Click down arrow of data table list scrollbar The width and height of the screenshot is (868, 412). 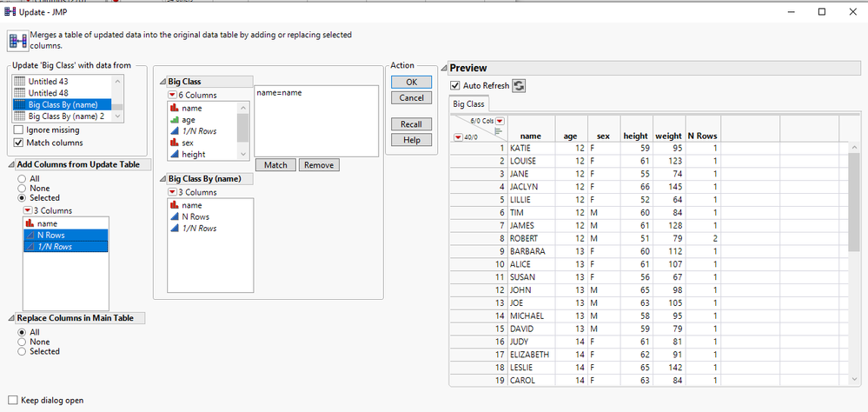coord(116,116)
